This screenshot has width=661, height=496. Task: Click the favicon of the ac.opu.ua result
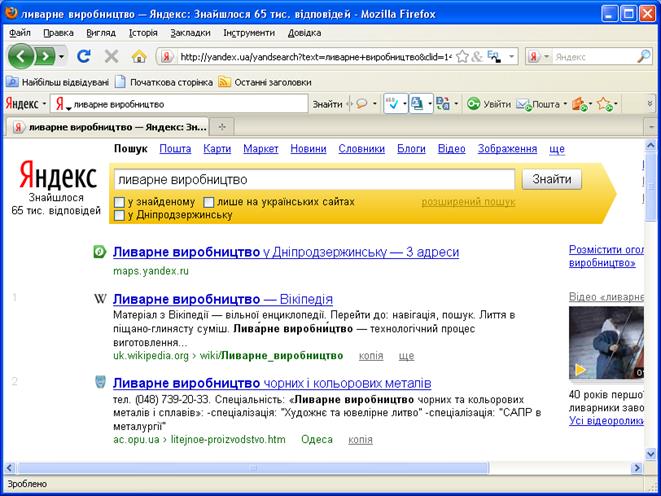100,382
